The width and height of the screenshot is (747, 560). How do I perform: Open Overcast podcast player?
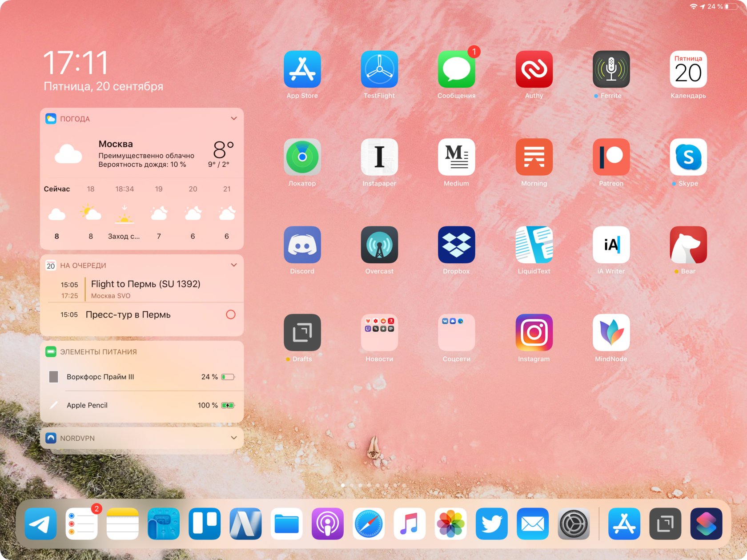click(379, 245)
